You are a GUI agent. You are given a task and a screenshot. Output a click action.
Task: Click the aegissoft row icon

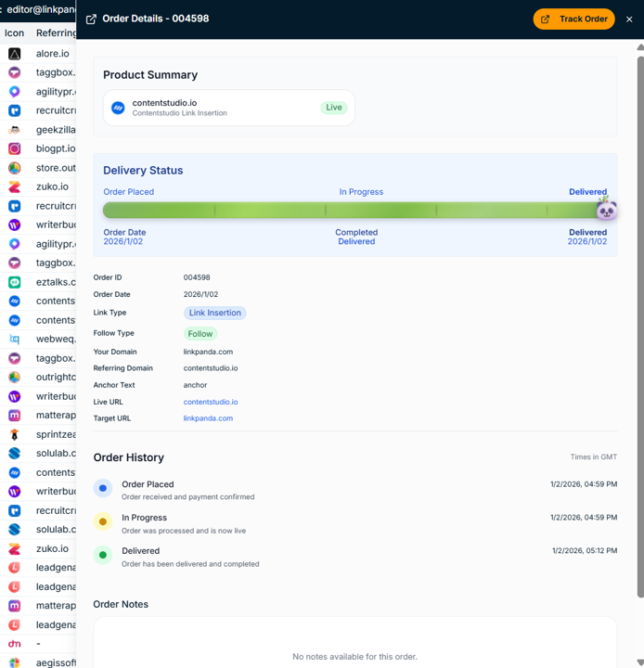[15, 662]
